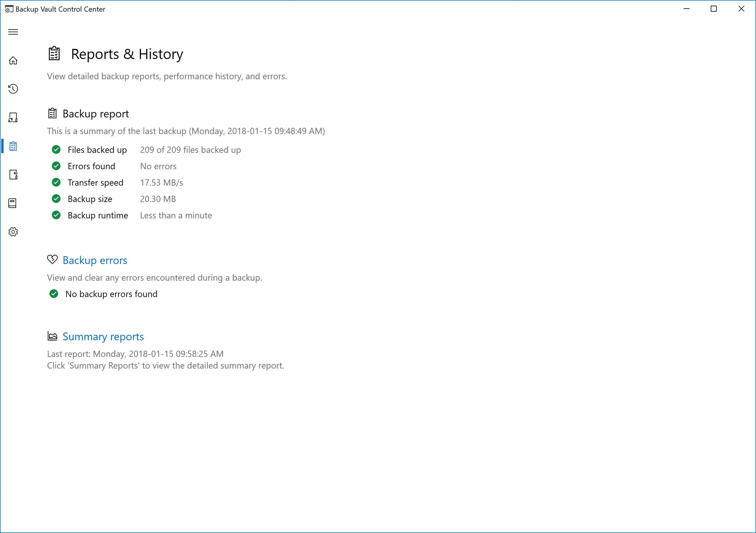Click the last backup summary date line
756x533 pixels.
click(186, 131)
